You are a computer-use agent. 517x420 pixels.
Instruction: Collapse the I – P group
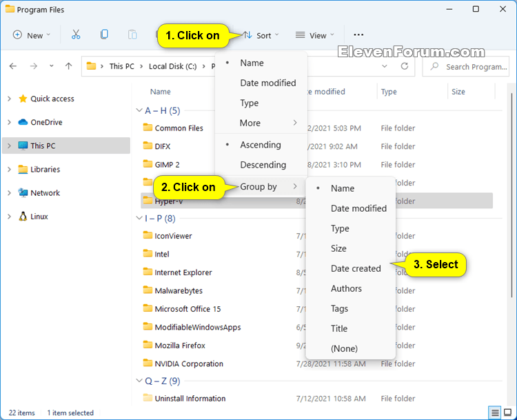[139, 218]
